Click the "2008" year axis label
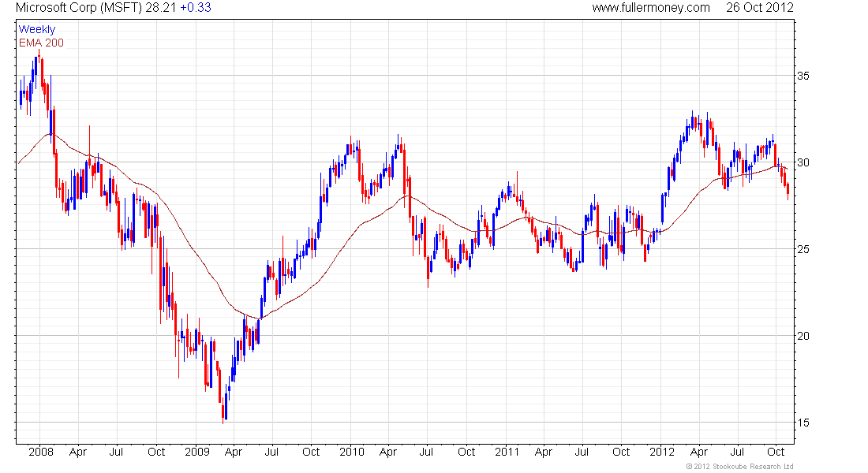The image size is (868, 473). pos(41,452)
